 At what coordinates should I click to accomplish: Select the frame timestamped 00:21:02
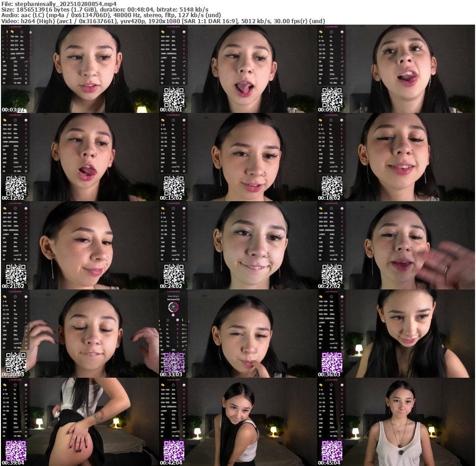pos(79,245)
